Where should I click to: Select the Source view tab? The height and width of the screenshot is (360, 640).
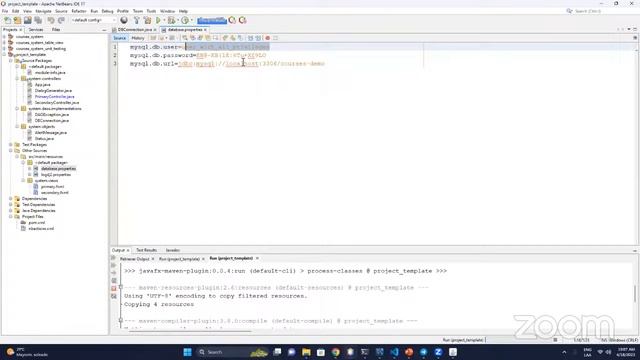tap(120, 38)
